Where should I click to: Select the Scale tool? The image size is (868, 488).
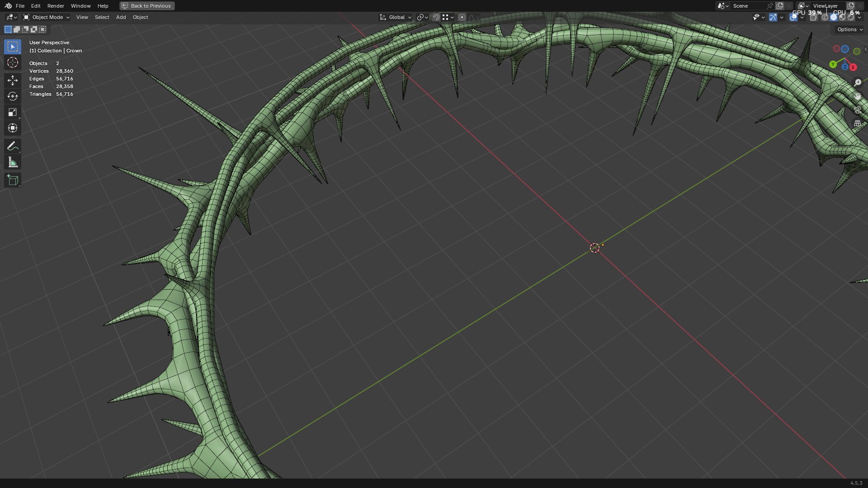[x=13, y=112]
